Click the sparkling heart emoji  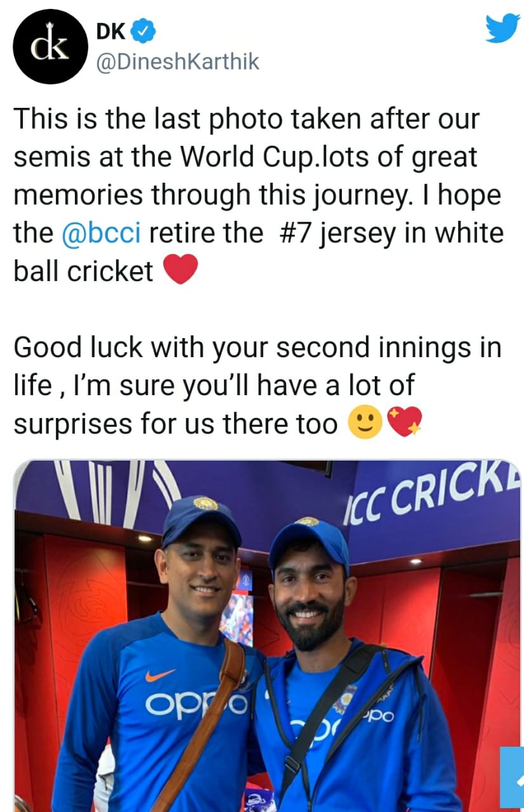click(405, 423)
